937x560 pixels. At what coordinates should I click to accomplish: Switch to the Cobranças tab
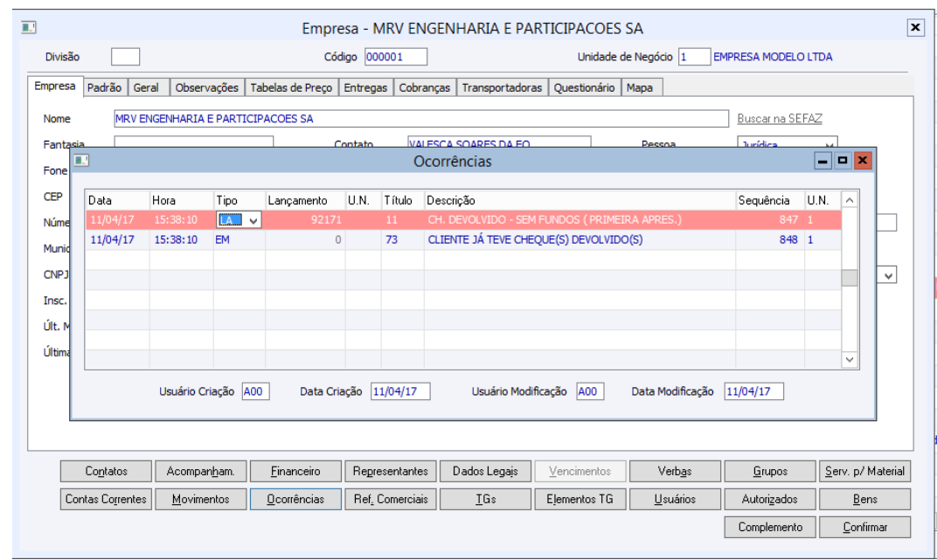click(424, 87)
